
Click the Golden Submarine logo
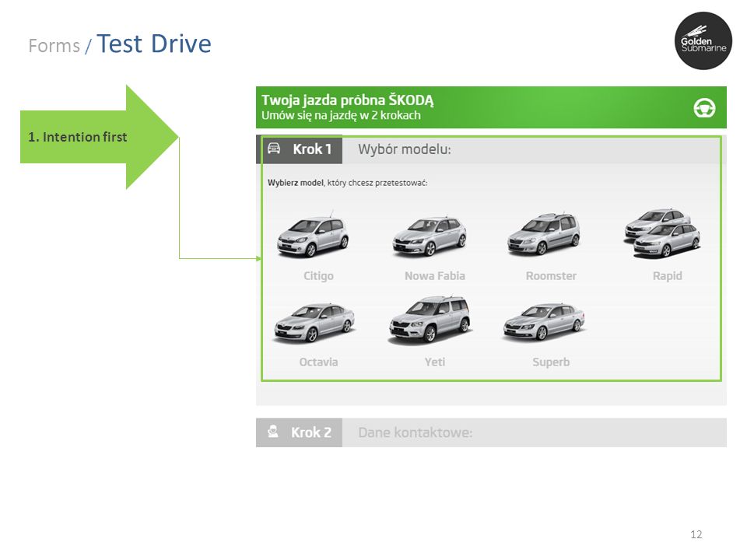[x=703, y=41]
